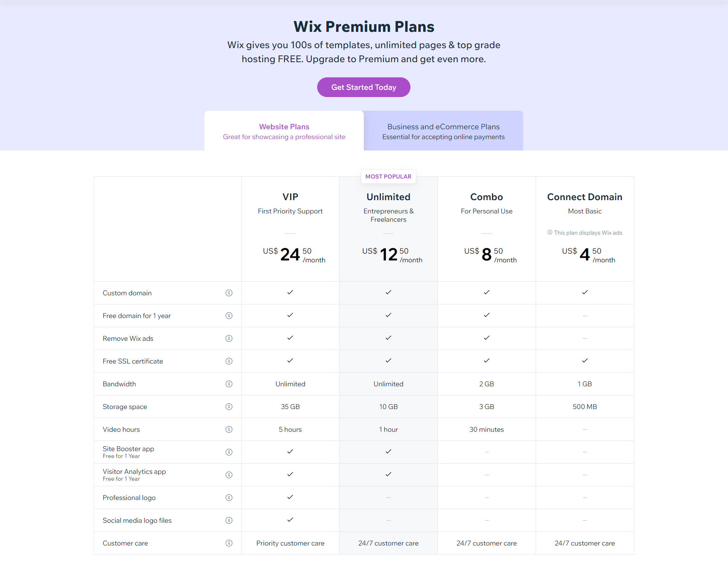
Task: Show info for the Bandwidth row
Action: (229, 384)
